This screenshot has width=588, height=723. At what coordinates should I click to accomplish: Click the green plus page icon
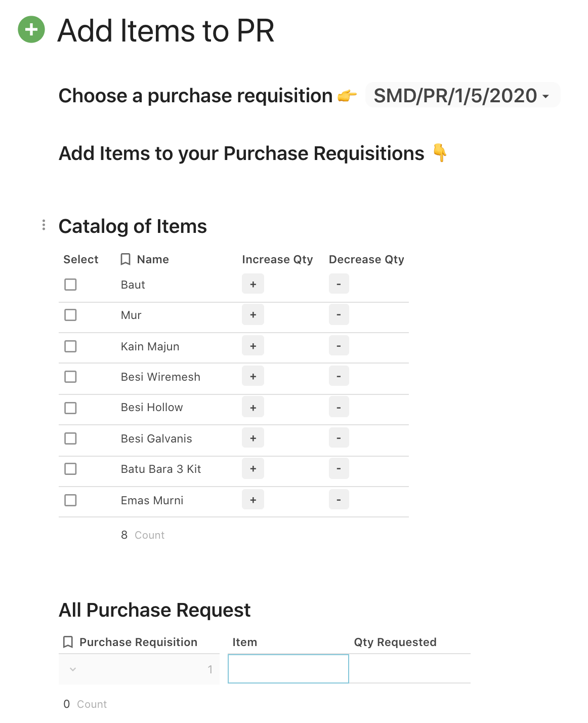pyautogui.click(x=31, y=29)
